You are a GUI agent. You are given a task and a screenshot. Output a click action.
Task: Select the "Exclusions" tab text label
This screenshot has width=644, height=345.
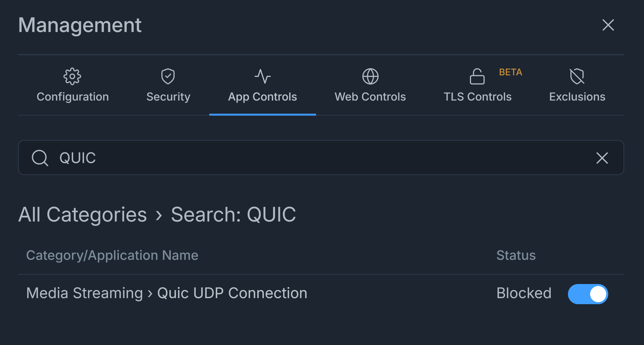tap(577, 97)
